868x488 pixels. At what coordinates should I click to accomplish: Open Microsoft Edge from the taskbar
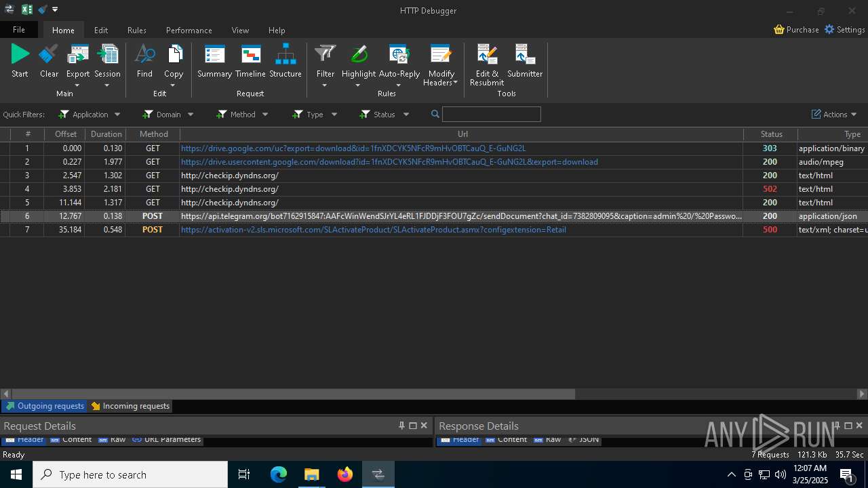pyautogui.click(x=279, y=474)
